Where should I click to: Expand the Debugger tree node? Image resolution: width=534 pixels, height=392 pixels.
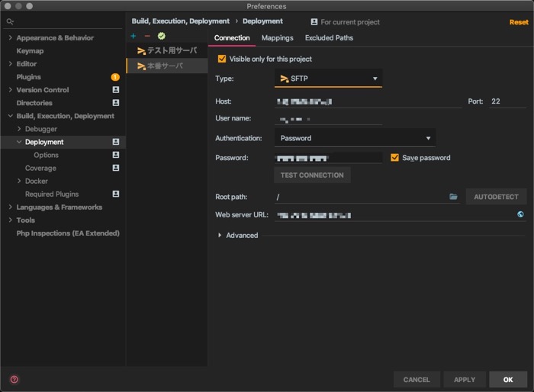(x=19, y=129)
